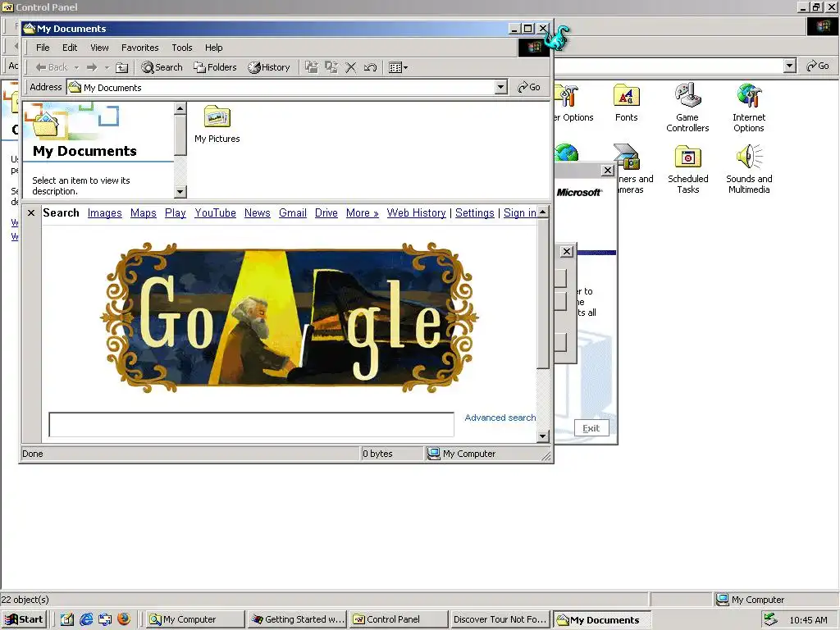Open Sounds and Multimedia in Control Panel

click(749, 169)
